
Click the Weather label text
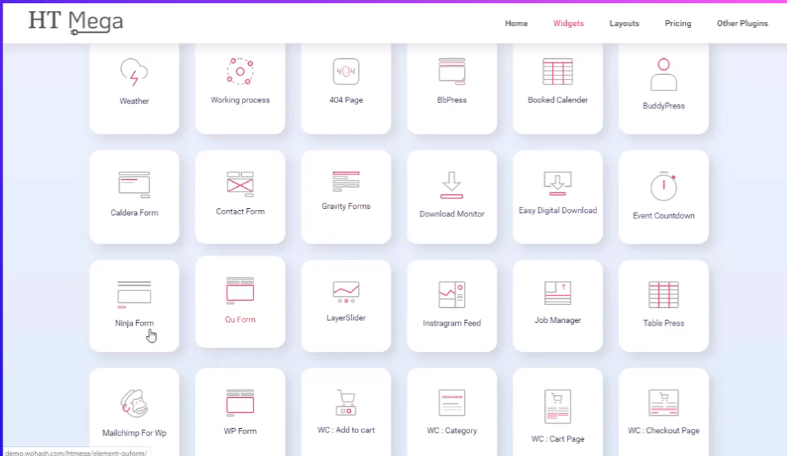click(134, 101)
